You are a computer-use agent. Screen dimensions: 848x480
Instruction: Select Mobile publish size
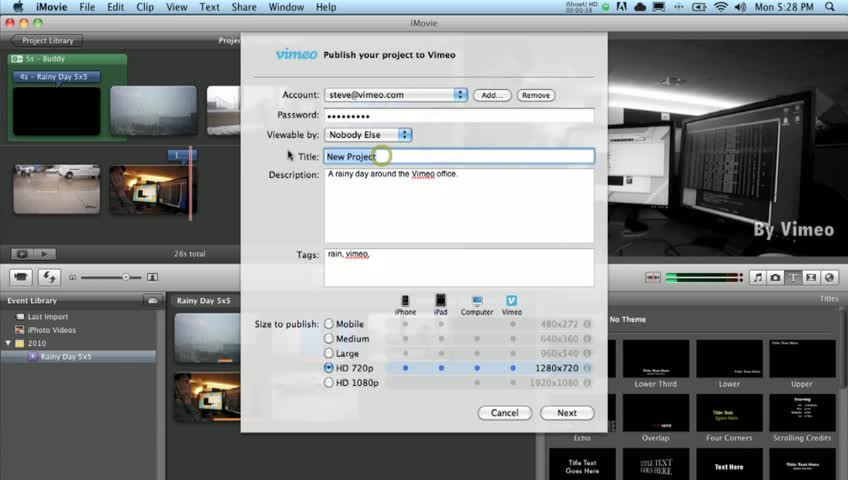click(x=329, y=324)
